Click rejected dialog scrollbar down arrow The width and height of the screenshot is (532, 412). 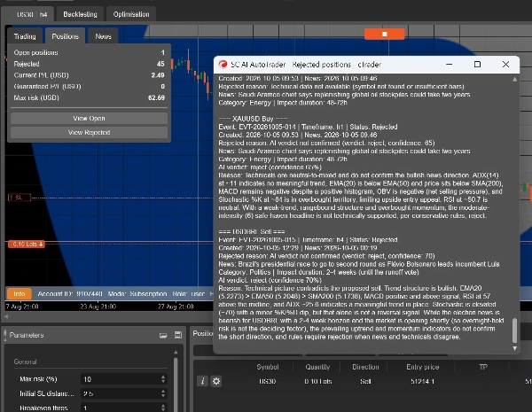514,348
